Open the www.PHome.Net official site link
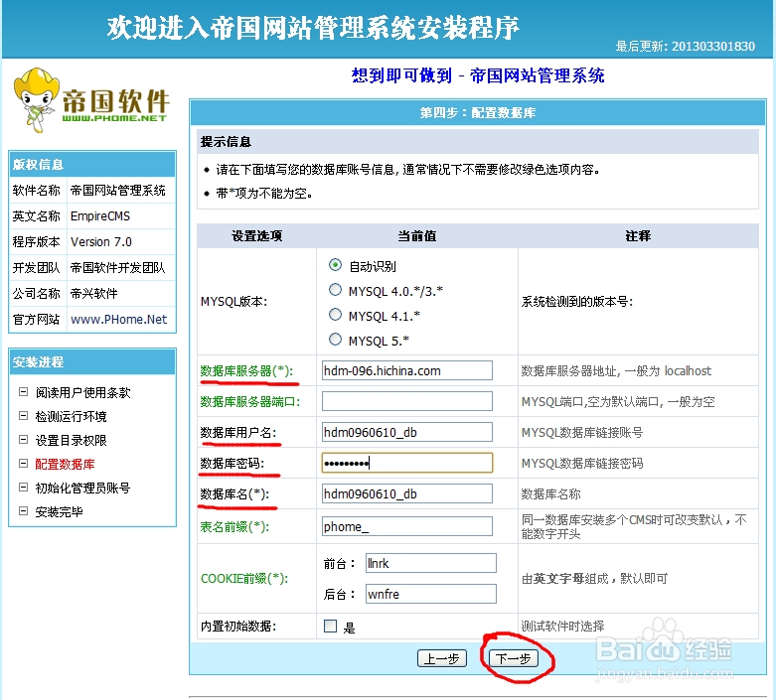 tap(119, 320)
